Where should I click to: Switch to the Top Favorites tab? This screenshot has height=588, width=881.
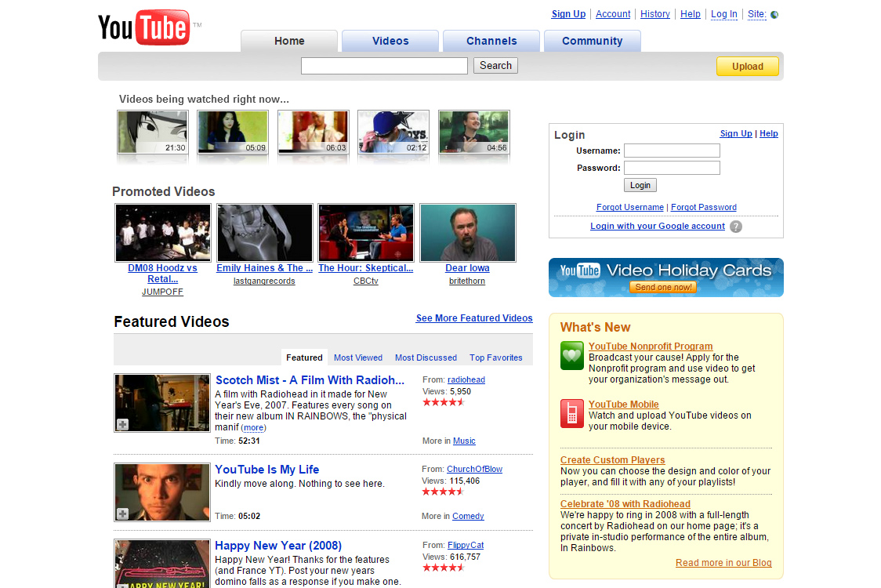point(495,358)
